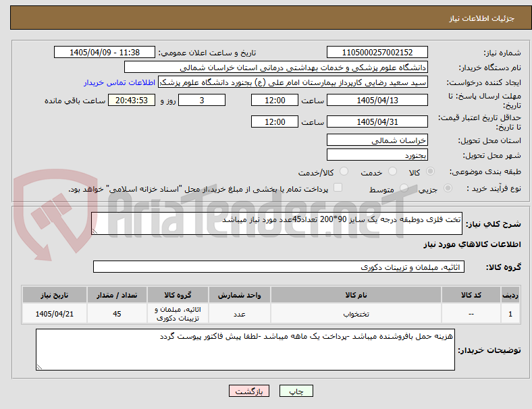Click the remaining time field 20:43:53
This screenshot has height=409, width=532.
pyautogui.click(x=132, y=100)
